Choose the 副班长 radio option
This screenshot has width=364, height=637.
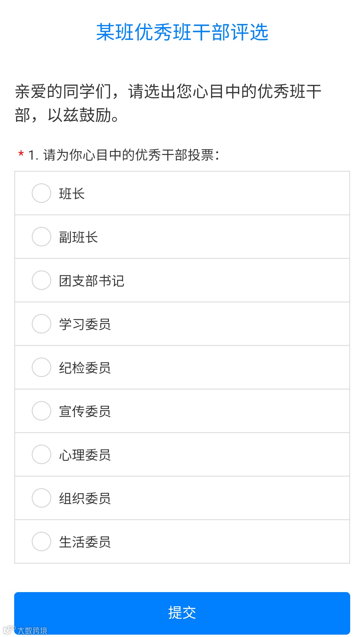(41, 237)
